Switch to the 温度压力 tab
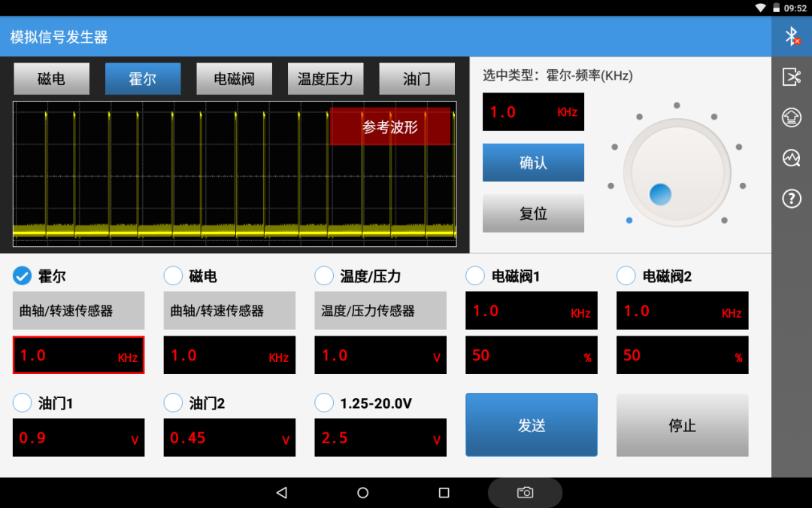Viewport: 812px width, 508px height. (326, 79)
